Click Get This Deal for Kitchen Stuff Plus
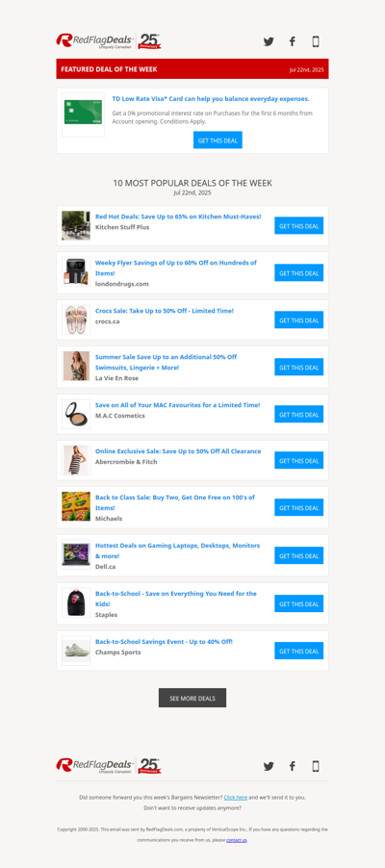385x868 pixels. pyautogui.click(x=298, y=226)
